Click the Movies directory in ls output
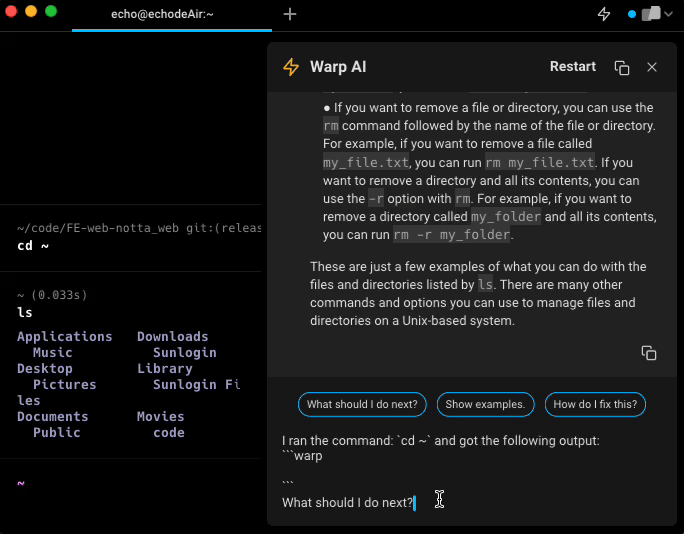The image size is (684, 534). coord(161,417)
